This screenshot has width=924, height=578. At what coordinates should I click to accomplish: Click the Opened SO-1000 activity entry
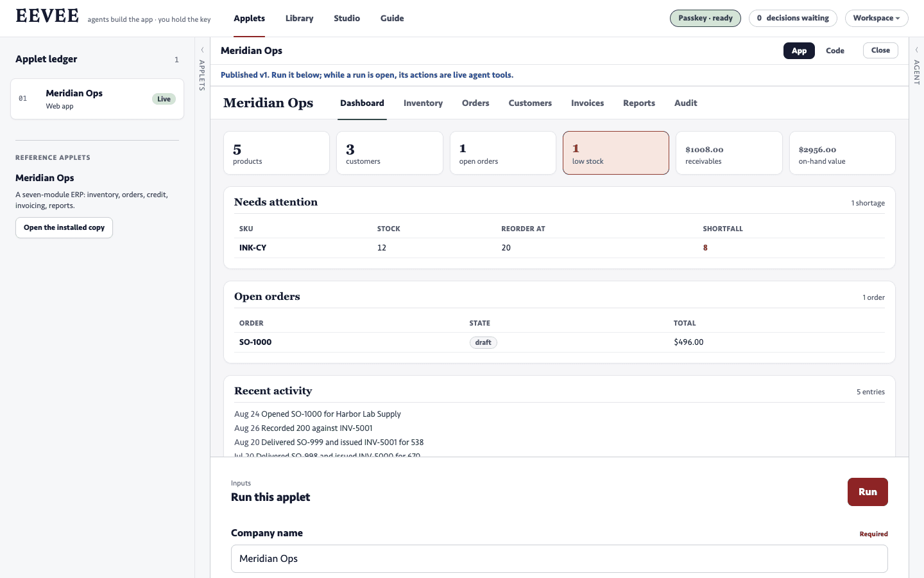click(x=318, y=414)
